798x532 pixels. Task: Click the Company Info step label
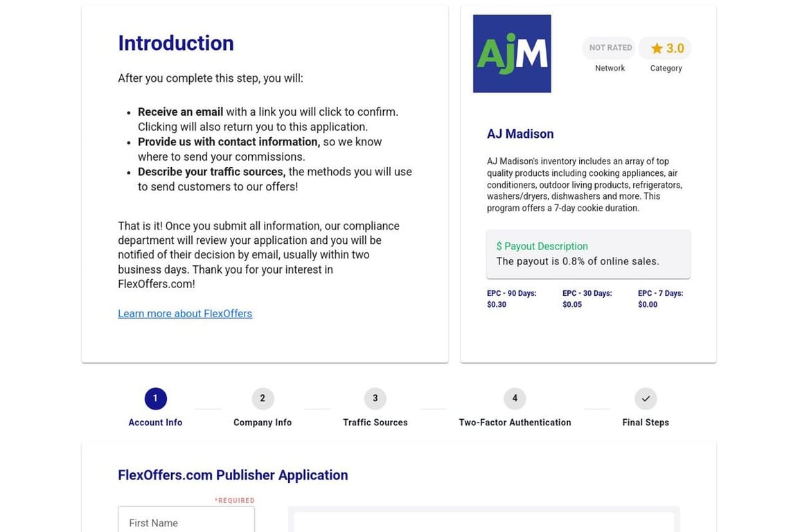click(x=263, y=423)
